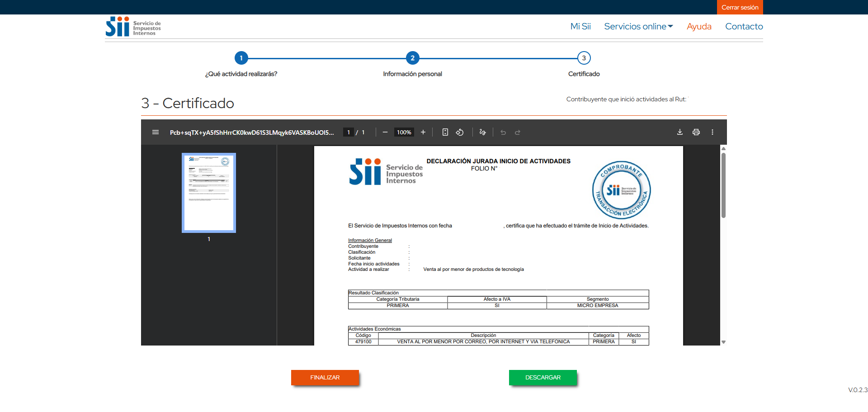Expand the Servicios online dropdown

(638, 26)
